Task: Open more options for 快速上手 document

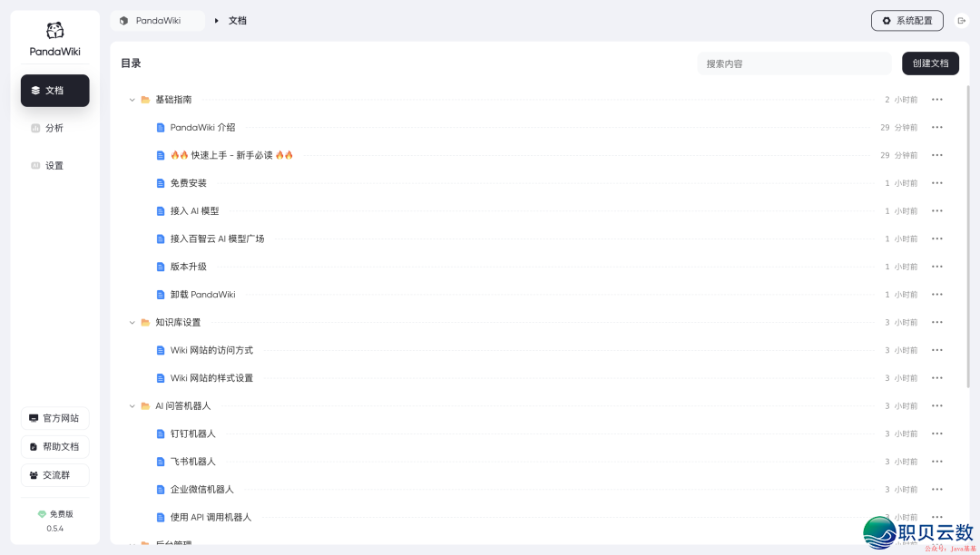Action: click(936, 155)
